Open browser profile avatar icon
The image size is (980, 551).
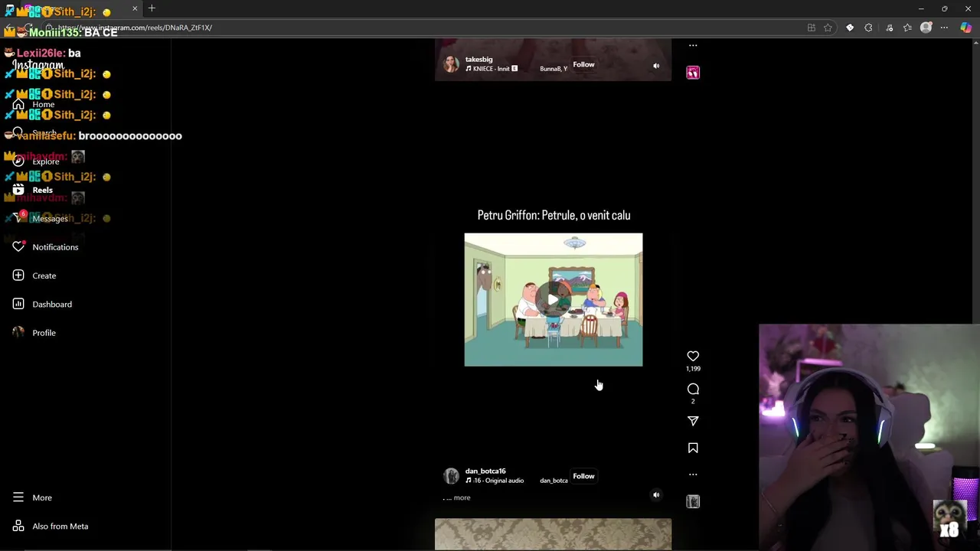926,28
